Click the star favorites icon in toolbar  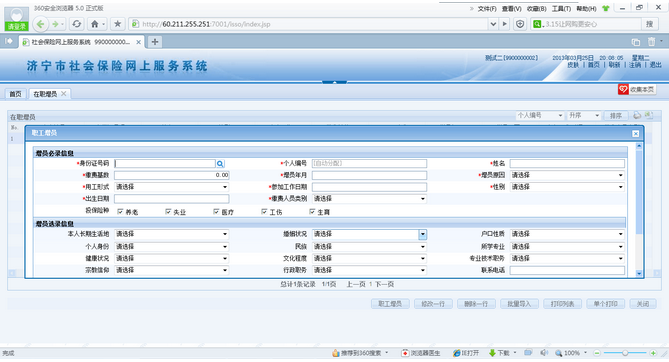click(117, 24)
